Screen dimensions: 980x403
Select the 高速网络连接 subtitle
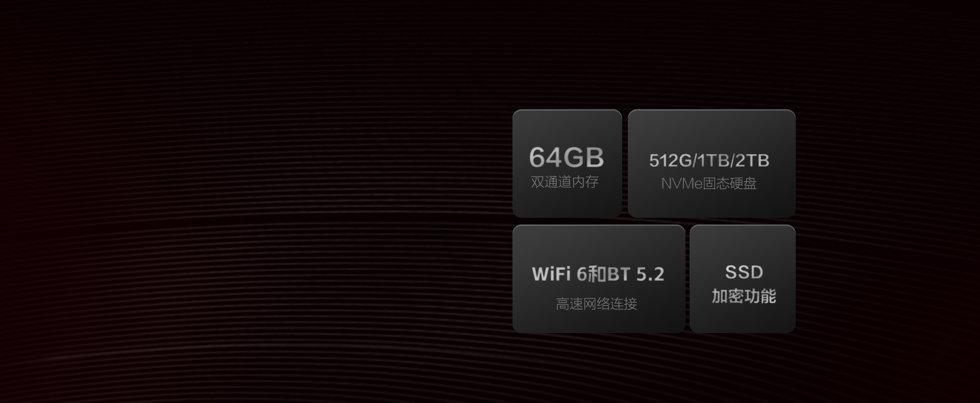point(597,304)
